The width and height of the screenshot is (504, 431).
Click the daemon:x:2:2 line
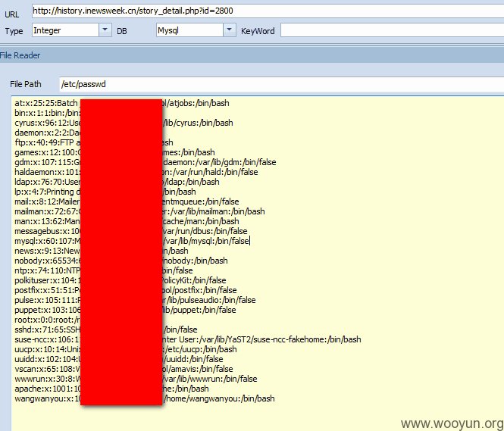47,133
